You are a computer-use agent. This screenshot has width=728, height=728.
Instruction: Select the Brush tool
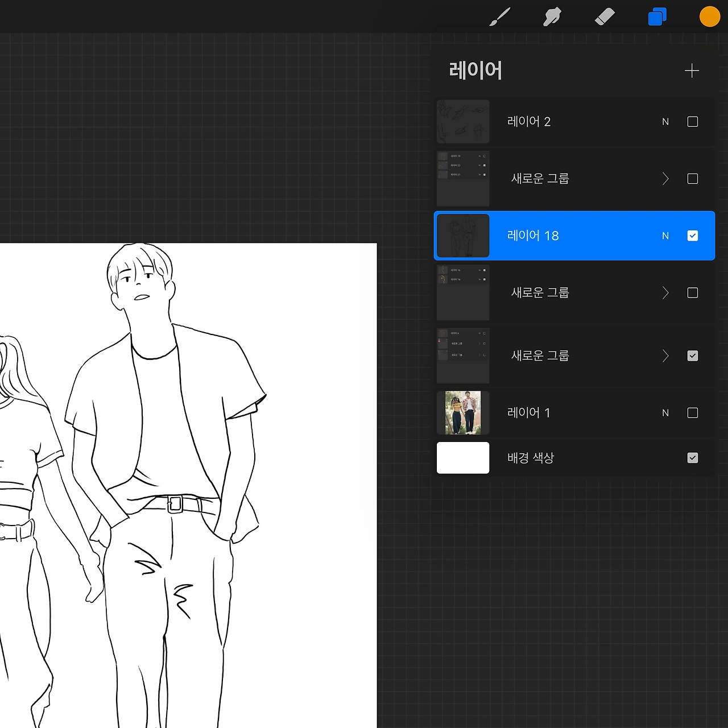(500, 17)
